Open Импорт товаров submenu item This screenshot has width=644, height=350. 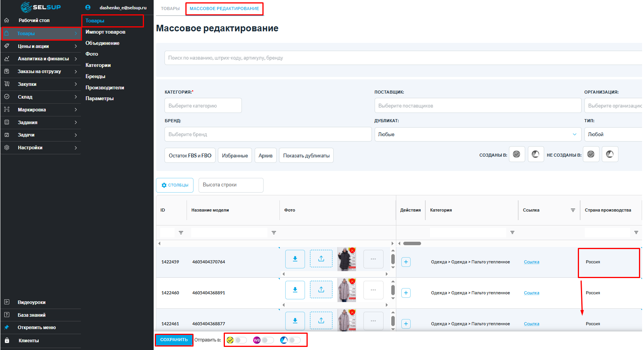(x=105, y=32)
